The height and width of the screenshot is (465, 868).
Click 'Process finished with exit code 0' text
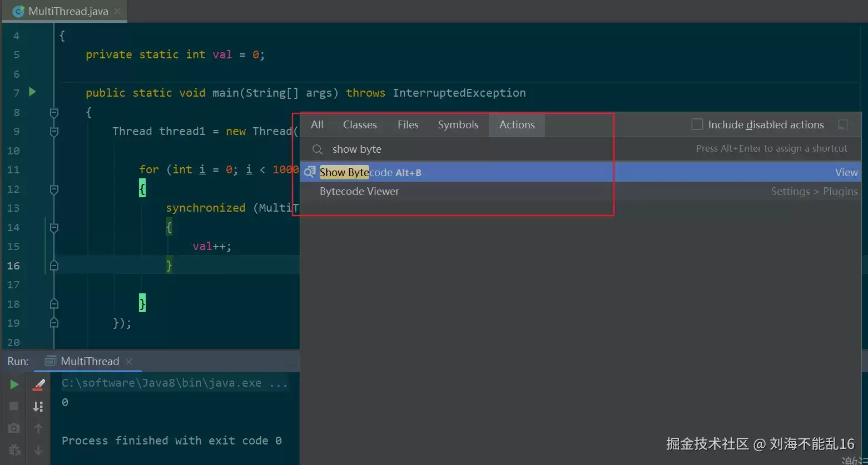click(x=171, y=441)
